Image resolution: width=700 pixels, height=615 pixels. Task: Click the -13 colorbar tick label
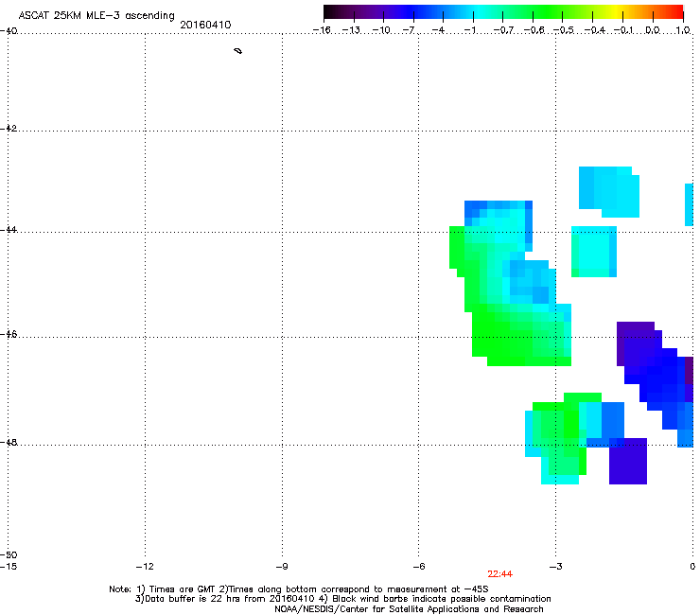tap(351, 30)
